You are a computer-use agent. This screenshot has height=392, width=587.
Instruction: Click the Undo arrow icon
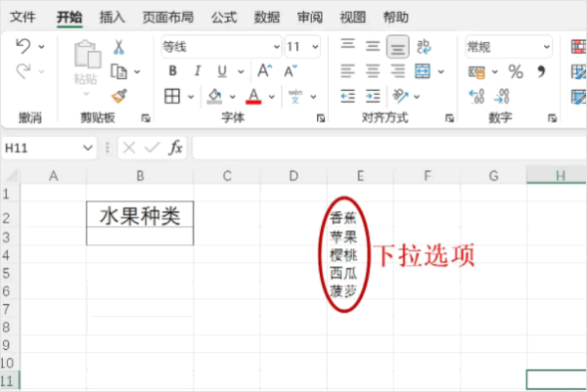click(x=23, y=46)
